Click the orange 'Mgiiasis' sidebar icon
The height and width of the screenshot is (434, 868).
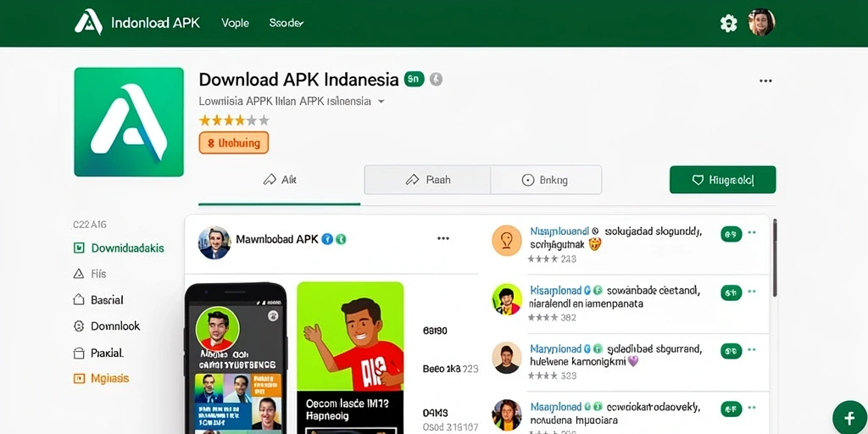(x=79, y=379)
